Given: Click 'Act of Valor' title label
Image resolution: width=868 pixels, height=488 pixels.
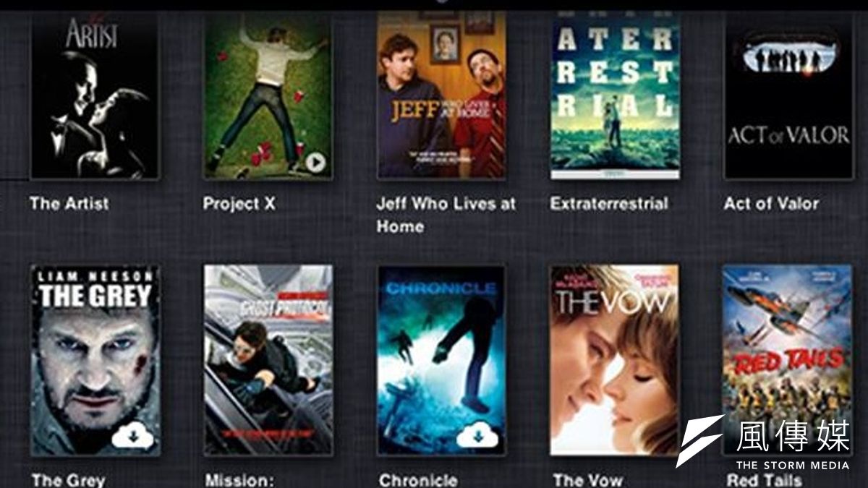Looking at the screenshot, I should click(771, 204).
